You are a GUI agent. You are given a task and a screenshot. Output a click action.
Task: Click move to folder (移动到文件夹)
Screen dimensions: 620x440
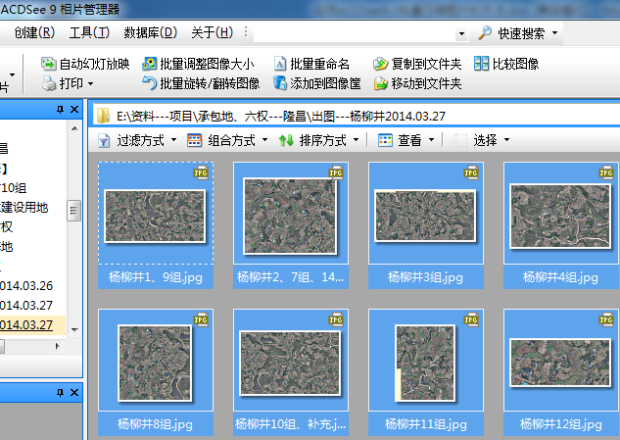coord(417,83)
